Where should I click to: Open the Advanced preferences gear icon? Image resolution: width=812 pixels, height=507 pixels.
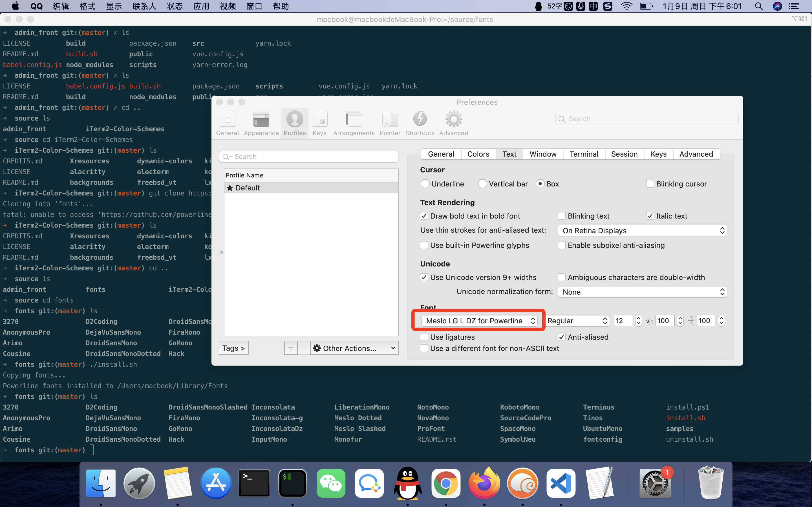click(x=454, y=120)
